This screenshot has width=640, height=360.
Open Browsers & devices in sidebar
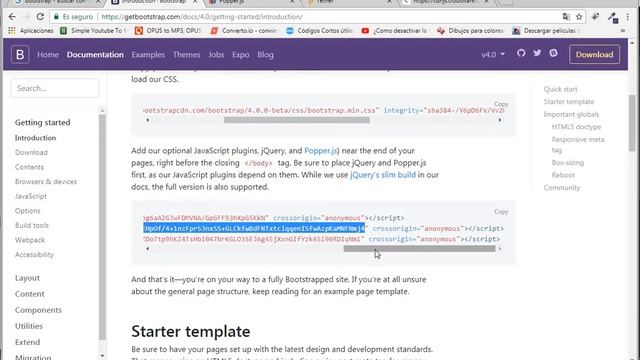(x=46, y=182)
